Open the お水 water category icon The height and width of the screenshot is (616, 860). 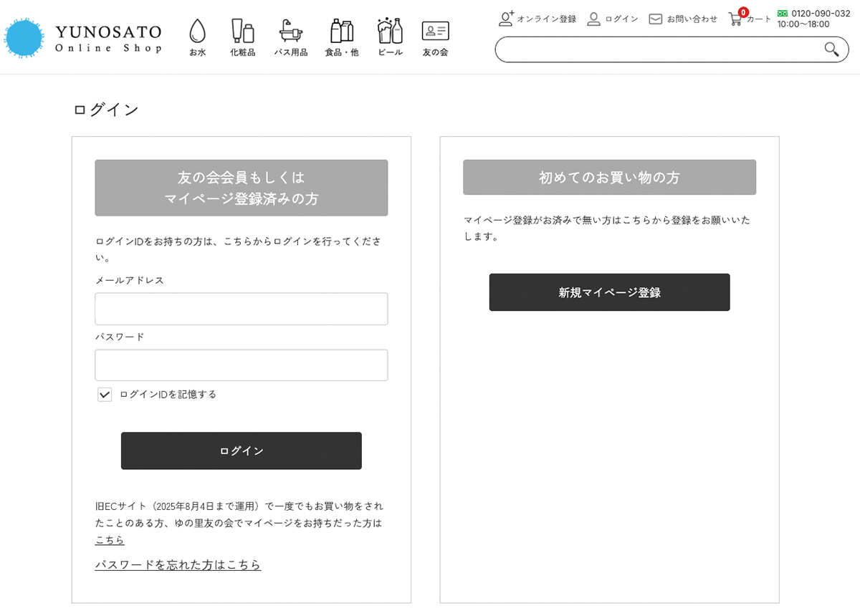click(x=197, y=31)
